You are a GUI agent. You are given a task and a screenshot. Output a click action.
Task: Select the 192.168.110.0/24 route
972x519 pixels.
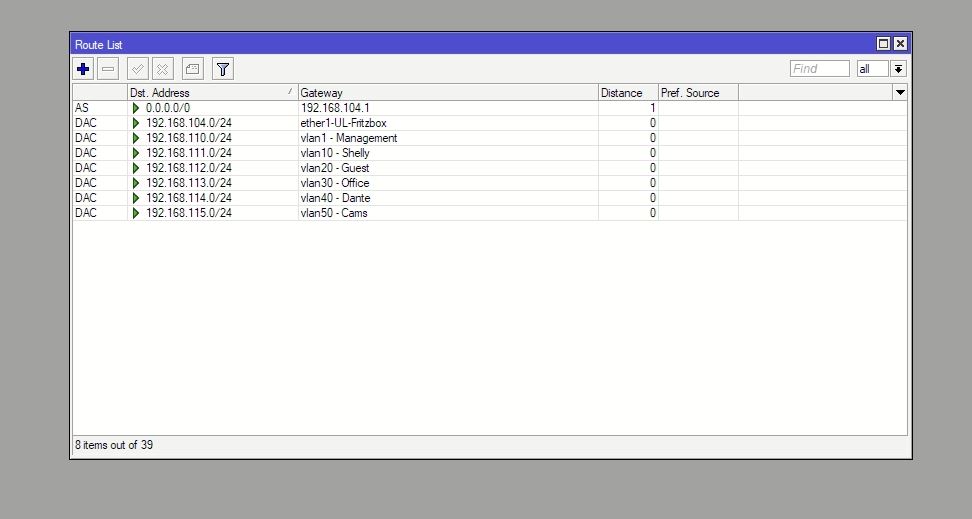[x=490, y=138]
